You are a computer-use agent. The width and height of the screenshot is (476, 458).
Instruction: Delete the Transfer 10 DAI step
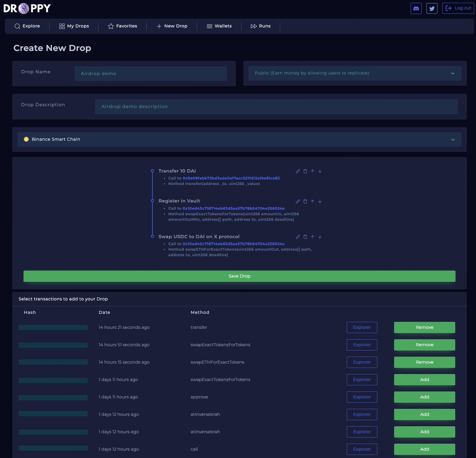coord(305,171)
